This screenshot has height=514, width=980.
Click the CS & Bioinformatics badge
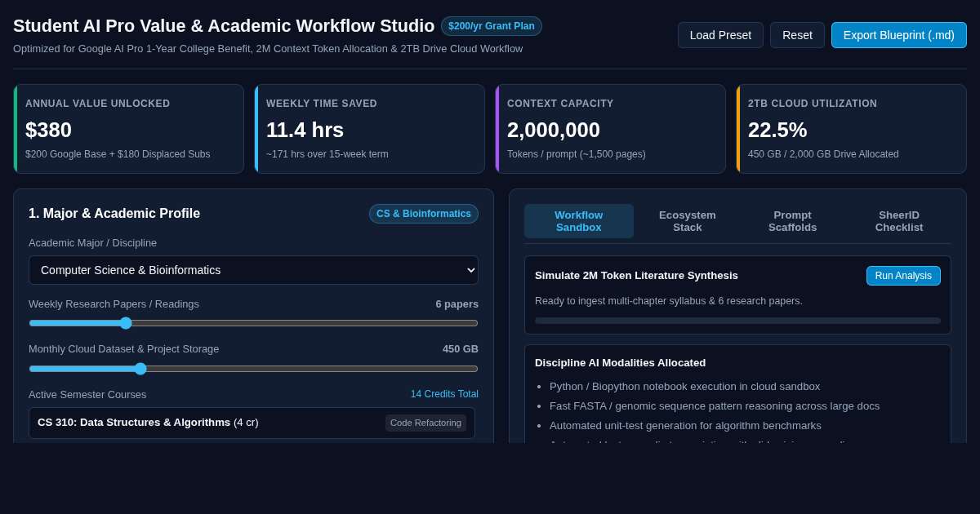click(424, 214)
